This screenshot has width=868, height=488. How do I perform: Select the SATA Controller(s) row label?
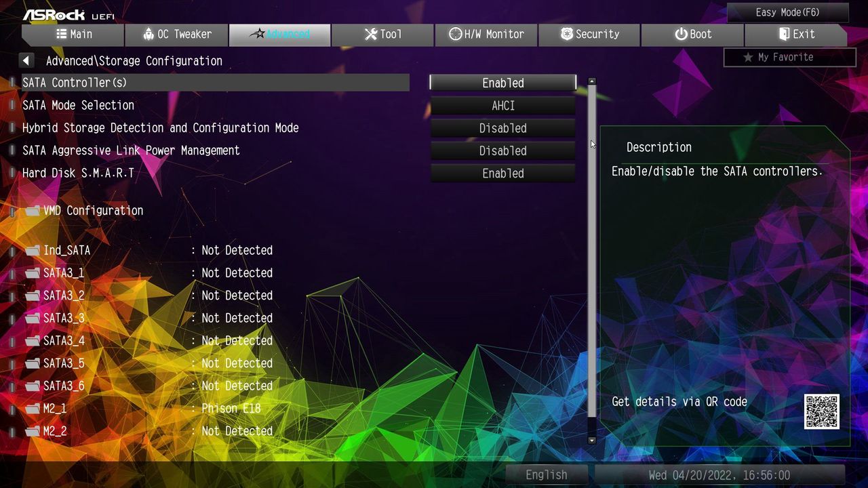click(x=75, y=83)
